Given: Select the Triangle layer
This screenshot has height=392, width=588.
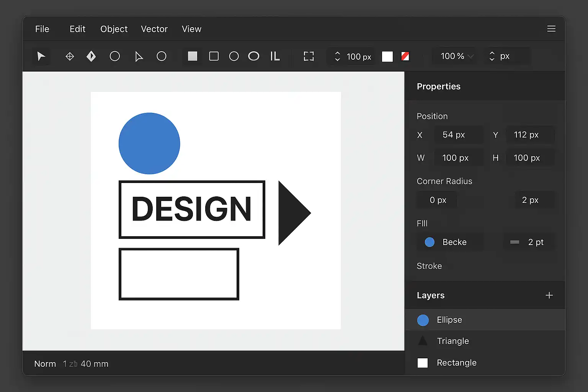Looking at the screenshot, I should point(453,341).
